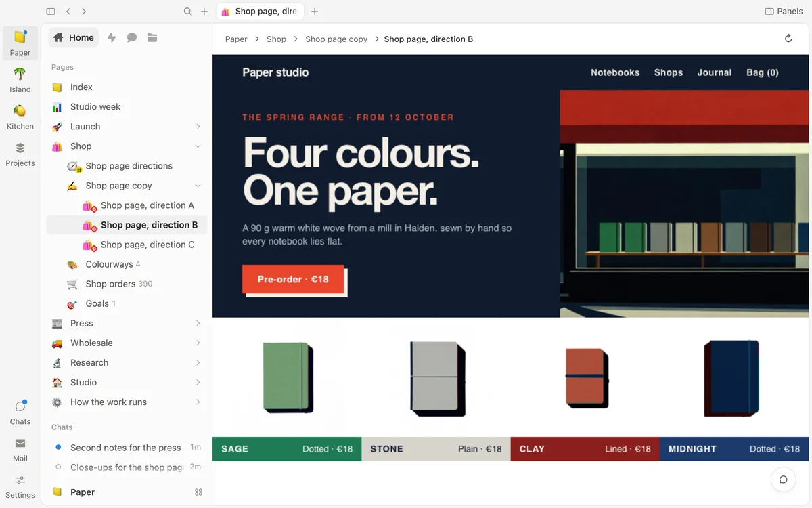Open Bag (0) in site nav
This screenshot has width=812, height=508.
(763, 72)
